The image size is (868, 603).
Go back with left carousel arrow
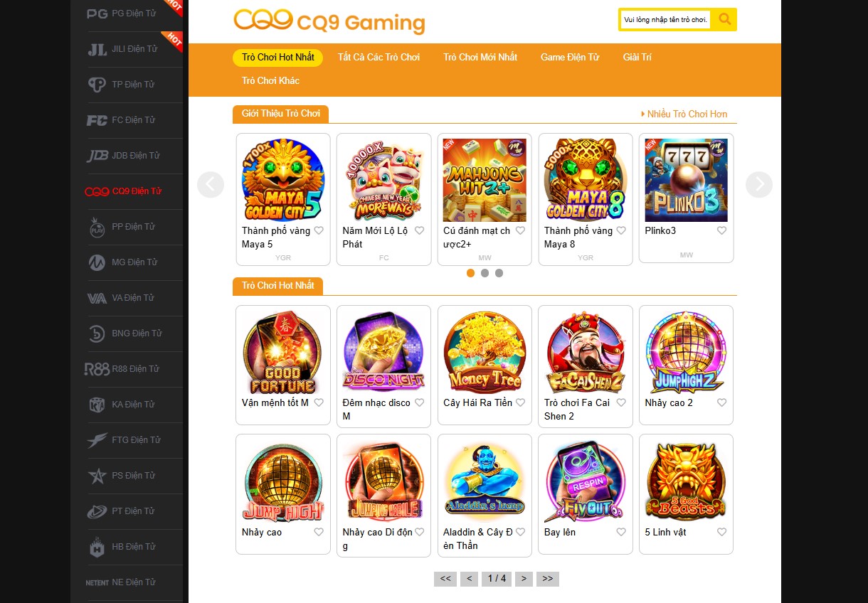click(211, 185)
